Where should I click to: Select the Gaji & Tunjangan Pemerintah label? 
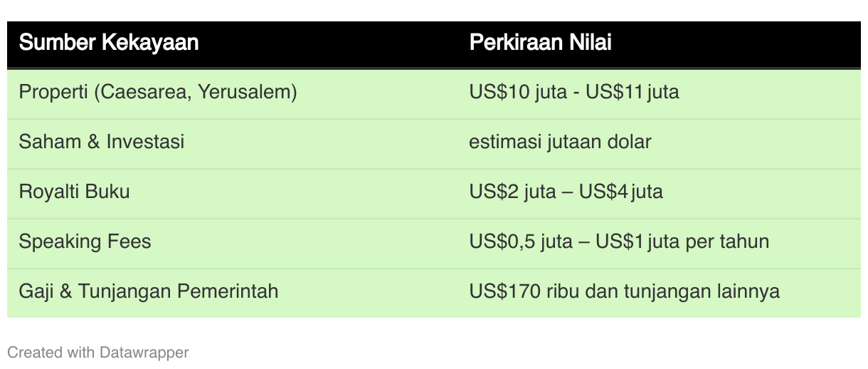click(149, 291)
